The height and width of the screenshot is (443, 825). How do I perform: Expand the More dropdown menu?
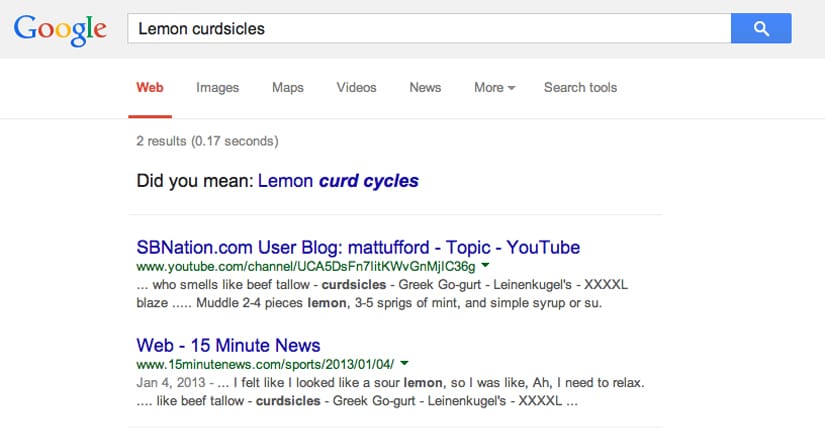pos(494,88)
